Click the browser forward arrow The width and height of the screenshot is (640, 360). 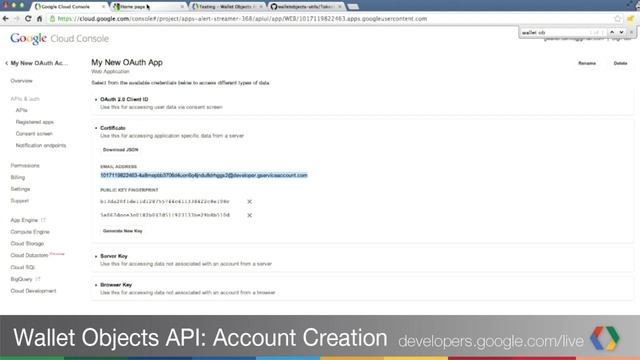click(17, 19)
